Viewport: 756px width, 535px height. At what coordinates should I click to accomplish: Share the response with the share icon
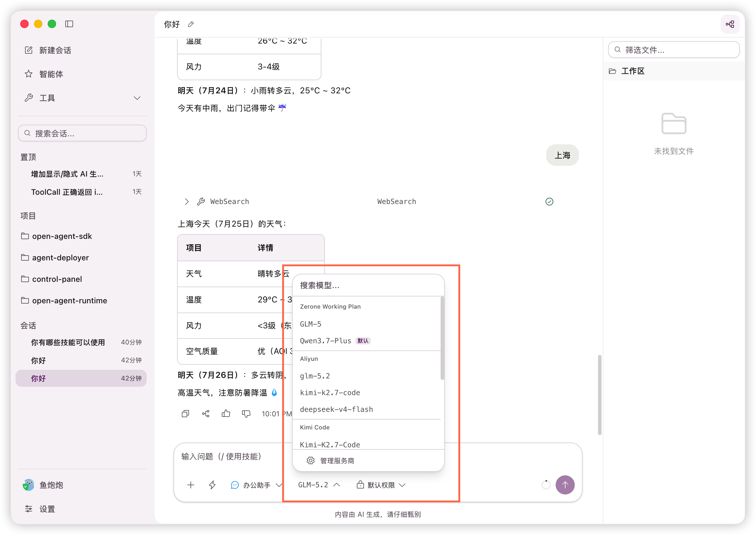[x=206, y=413]
